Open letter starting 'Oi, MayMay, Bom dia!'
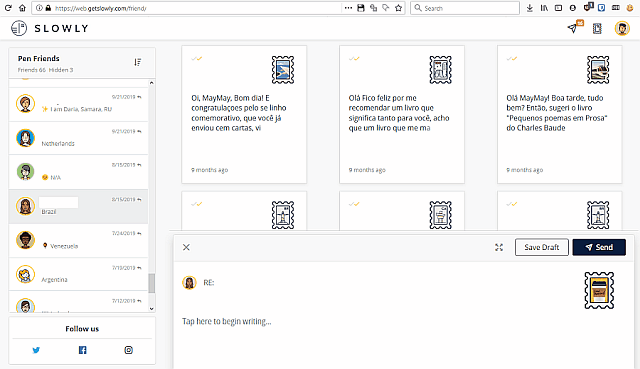 [244, 114]
